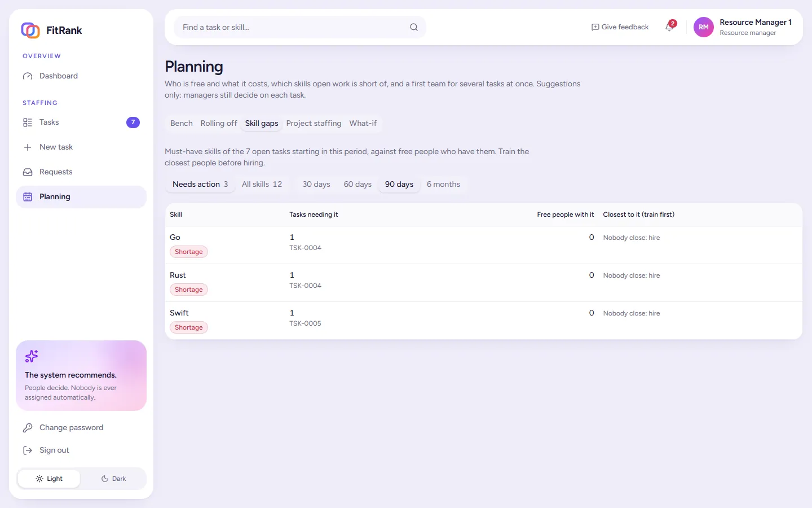Click the Free people with it header
Viewport: 812px width, 508px height.
click(x=565, y=215)
